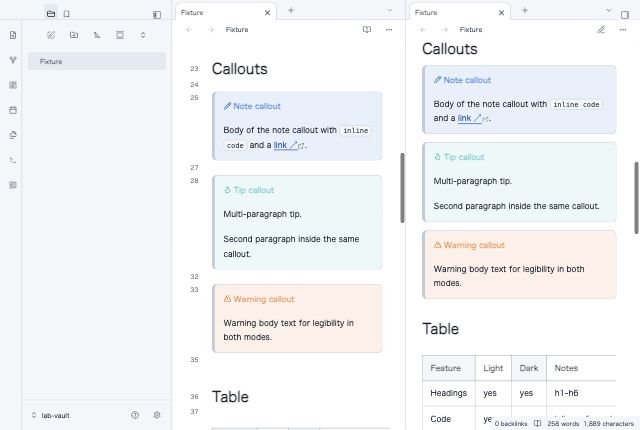The height and width of the screenshot is (430, 640).
Task: Create a new note in file explorer
Action: pos(51,35)
